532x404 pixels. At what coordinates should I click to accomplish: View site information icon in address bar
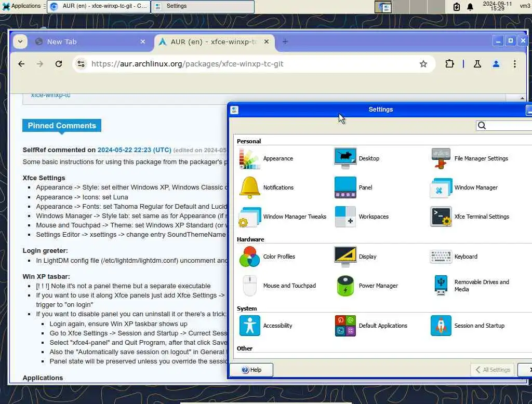click(81, 64)
